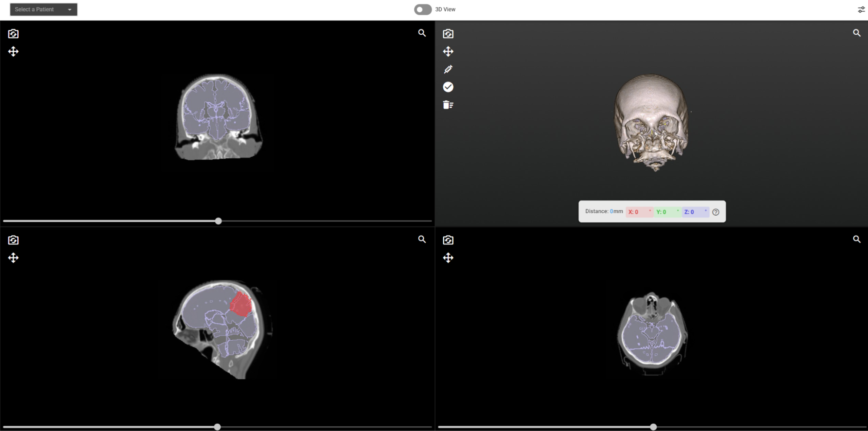Click magnifier in coronal view panel
This screenshot has width=868, height=431.
pyautogui.click(x=422, y=33)
